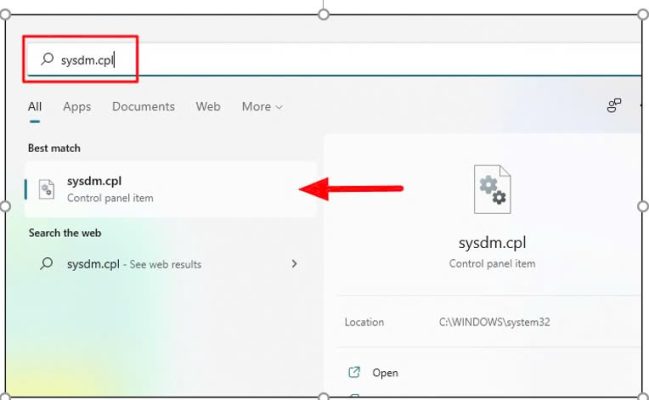Click Open in the details pane
The height and width of the screenshot is (400, 649).
[385, 373]
